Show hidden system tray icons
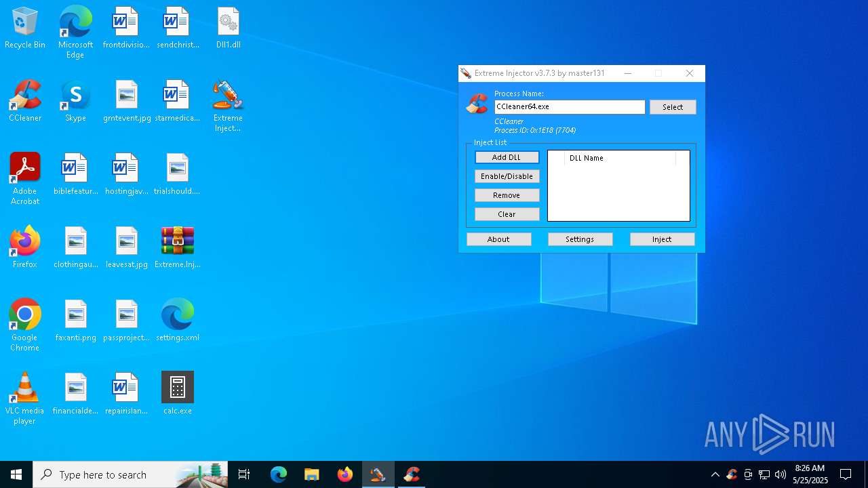The image size is (868, 488). coord(715,474)
